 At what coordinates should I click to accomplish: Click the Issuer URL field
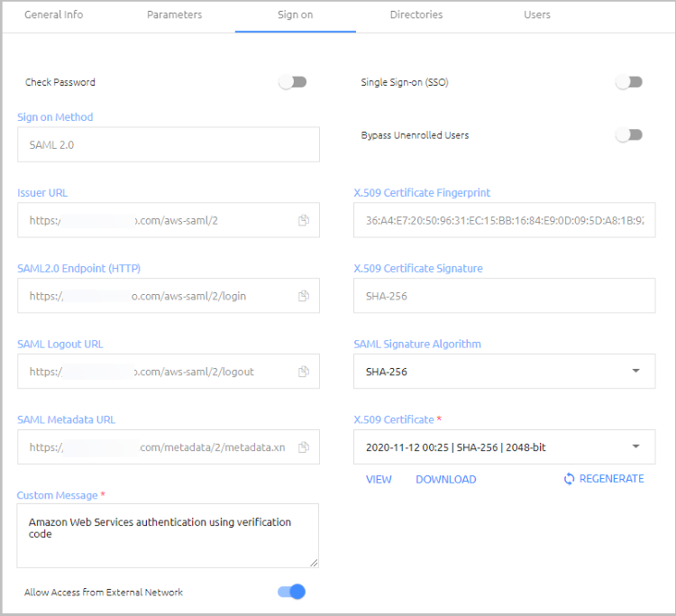coord(169,220)
